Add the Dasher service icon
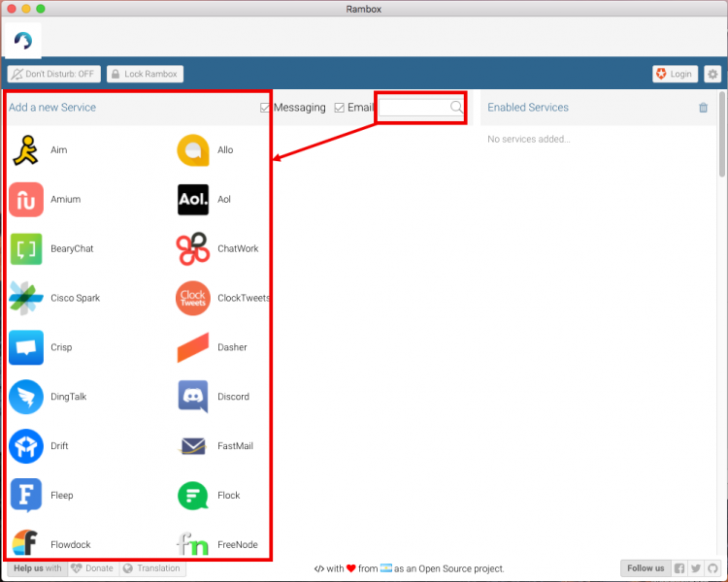Viewport: 728px width, 582px height. point(193,347)
